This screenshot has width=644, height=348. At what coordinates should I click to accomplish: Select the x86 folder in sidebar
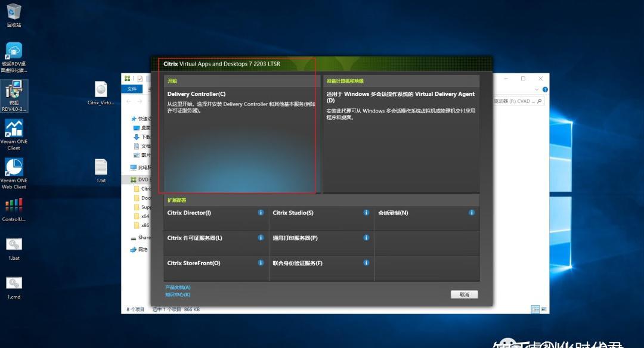[142, 225]
